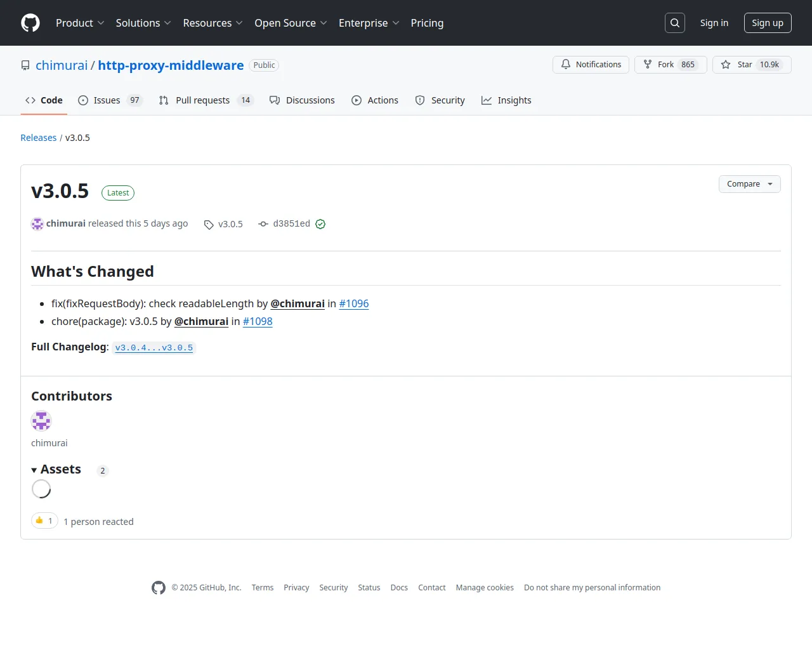The image size is (812, 650).
Task: Click the GitHub logo in the header
Action: pos(30,23)
